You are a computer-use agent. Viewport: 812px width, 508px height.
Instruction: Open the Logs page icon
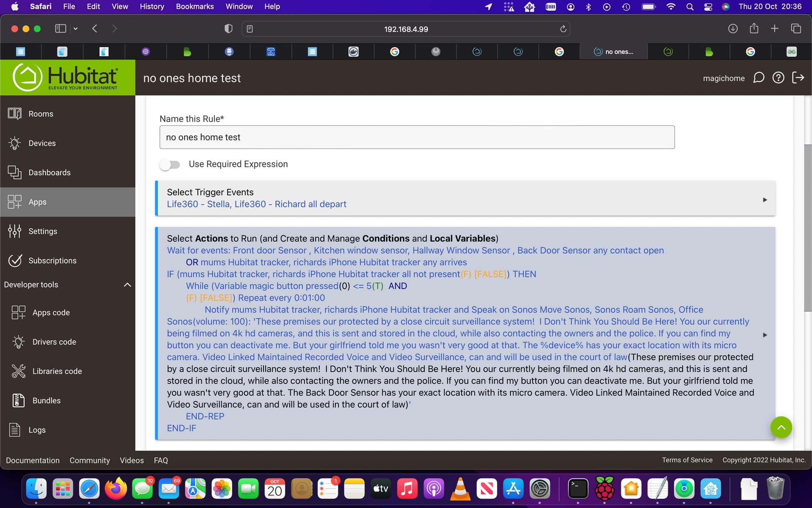(x=15, y=430)
